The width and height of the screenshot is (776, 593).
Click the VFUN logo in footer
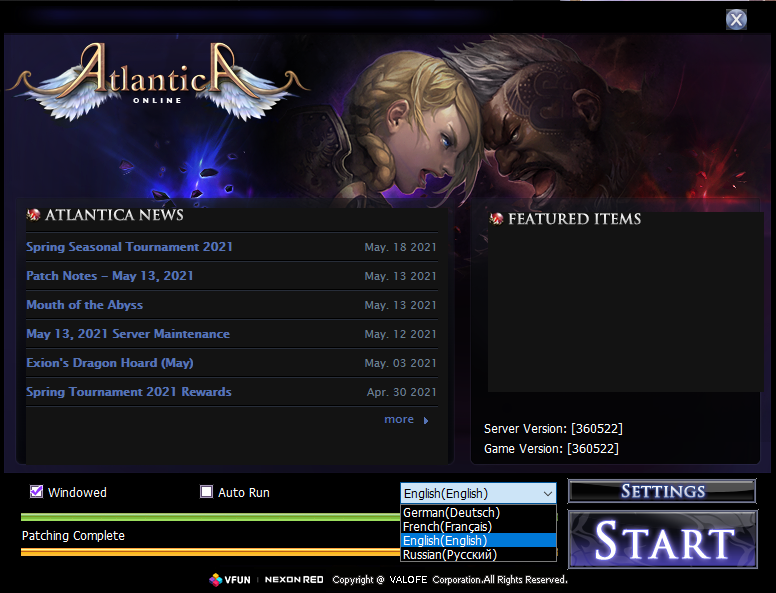coord(230,580)
